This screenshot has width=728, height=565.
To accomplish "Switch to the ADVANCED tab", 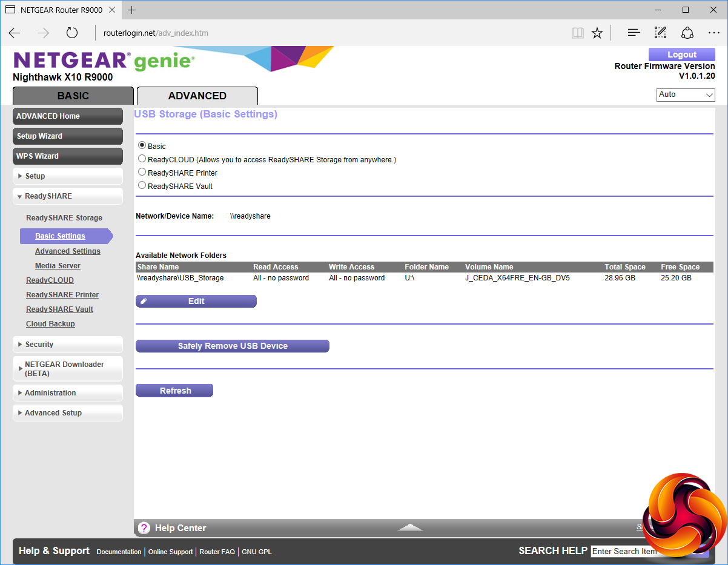I will 197,96.
